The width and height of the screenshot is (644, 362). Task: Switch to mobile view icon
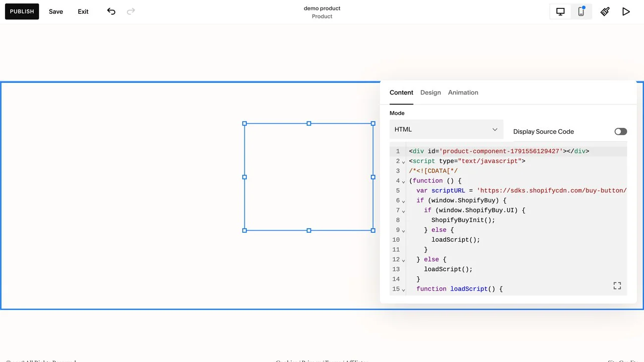[x=581, y=11]
